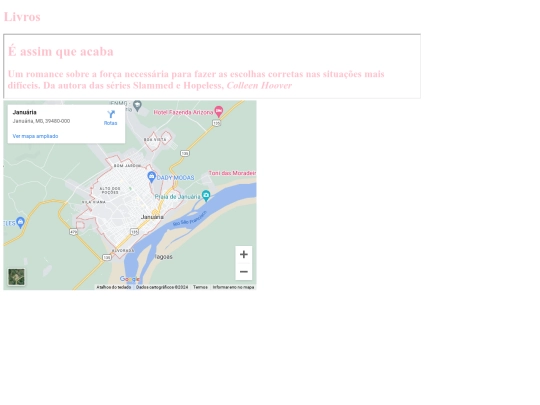Screen dimensions: 540x405
Task: Click the 'BOM JARDIM' neighborhood label
Action: 127,166
